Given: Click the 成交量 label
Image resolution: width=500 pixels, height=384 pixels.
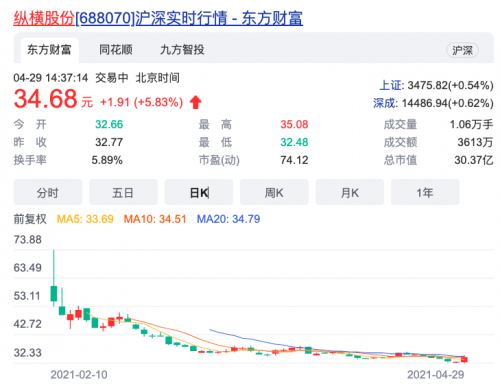Looking at the screenshot, I should pyautogui.click(x=400, y=124).
